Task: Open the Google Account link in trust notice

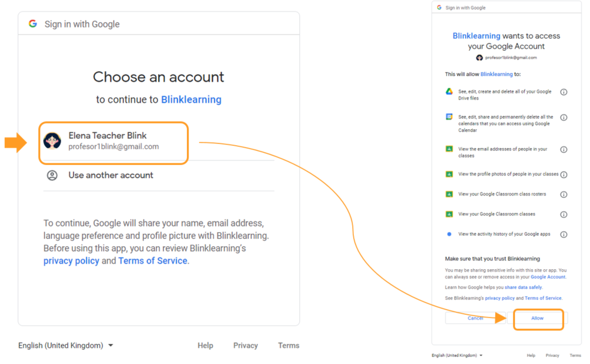Action: (548, 277)
